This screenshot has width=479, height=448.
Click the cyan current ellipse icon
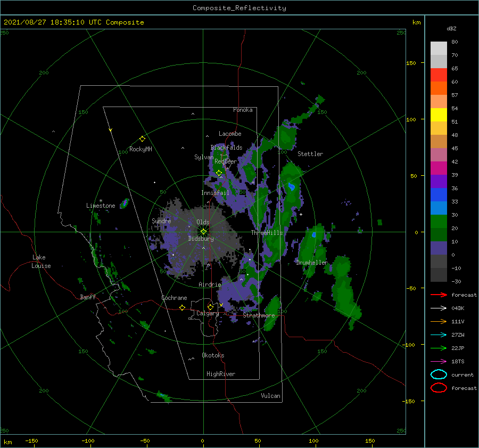pyautogui.click(x=439, y=374)
